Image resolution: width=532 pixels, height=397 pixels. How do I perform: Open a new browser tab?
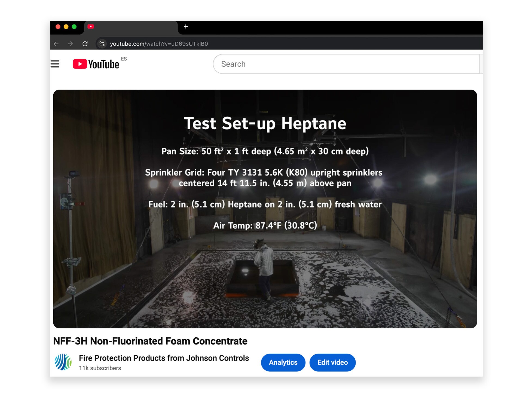186,27
